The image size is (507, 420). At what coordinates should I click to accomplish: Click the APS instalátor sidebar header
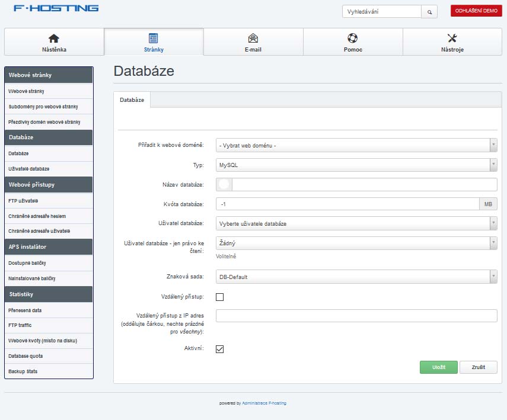tap(49, 247)
